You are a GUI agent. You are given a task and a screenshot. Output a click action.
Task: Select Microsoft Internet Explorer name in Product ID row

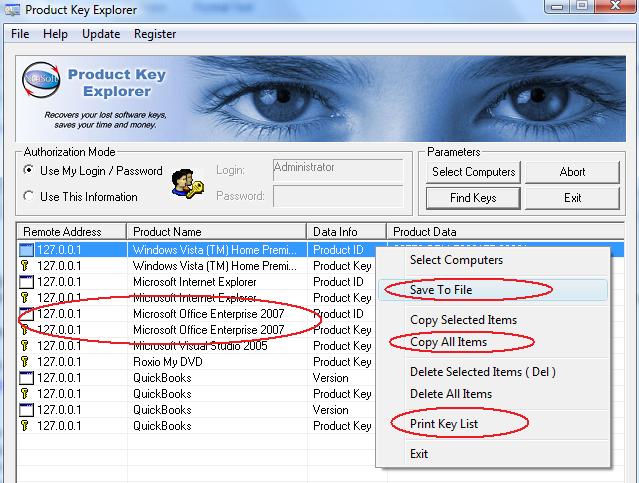tap(194, 282)
